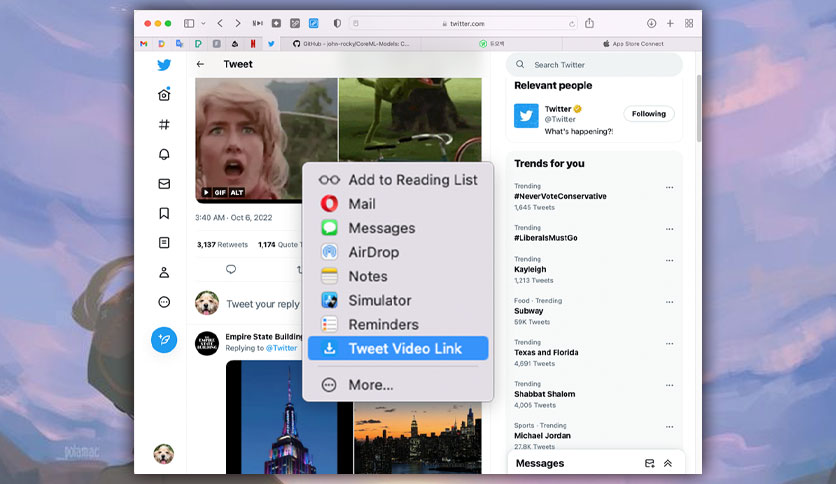Viewport: 836px width, 484px height.
Task: Choose Simulator in the share menu
Action: pos(398,300)
